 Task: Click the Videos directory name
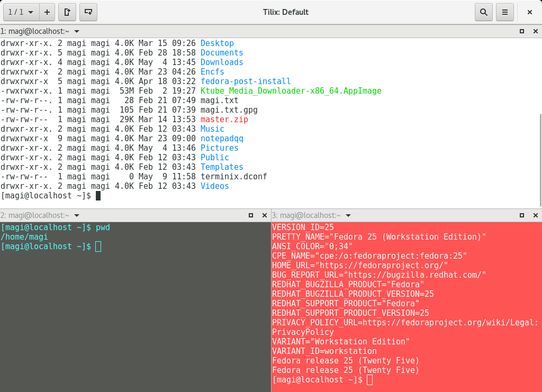pos(215,186)
